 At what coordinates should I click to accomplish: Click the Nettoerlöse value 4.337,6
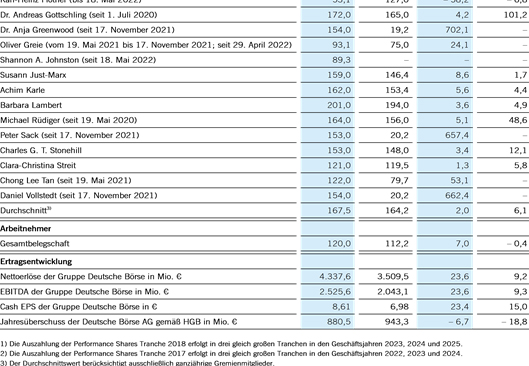click(335, 277)
